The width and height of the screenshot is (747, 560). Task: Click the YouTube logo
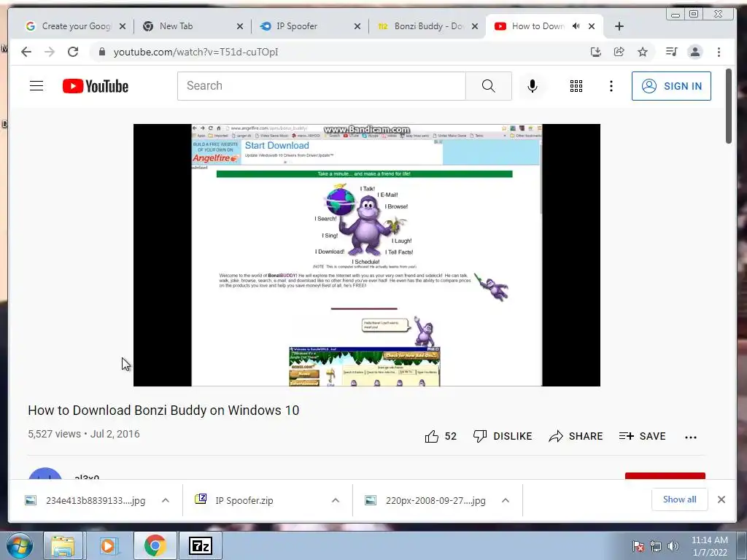96,86
